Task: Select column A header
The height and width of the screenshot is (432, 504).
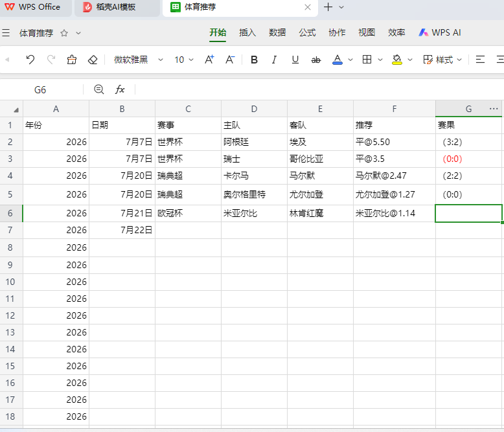Action: coord(56,109)
